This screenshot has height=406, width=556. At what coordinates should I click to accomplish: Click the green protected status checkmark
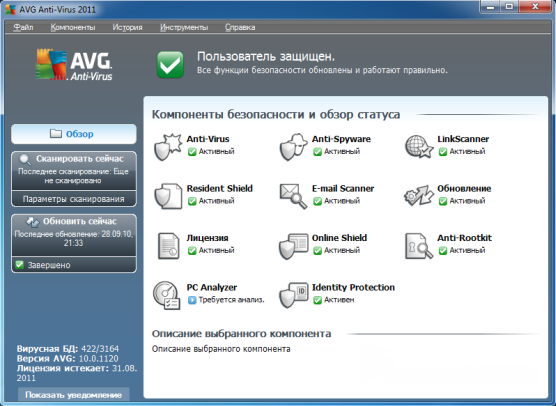[170, 65]
